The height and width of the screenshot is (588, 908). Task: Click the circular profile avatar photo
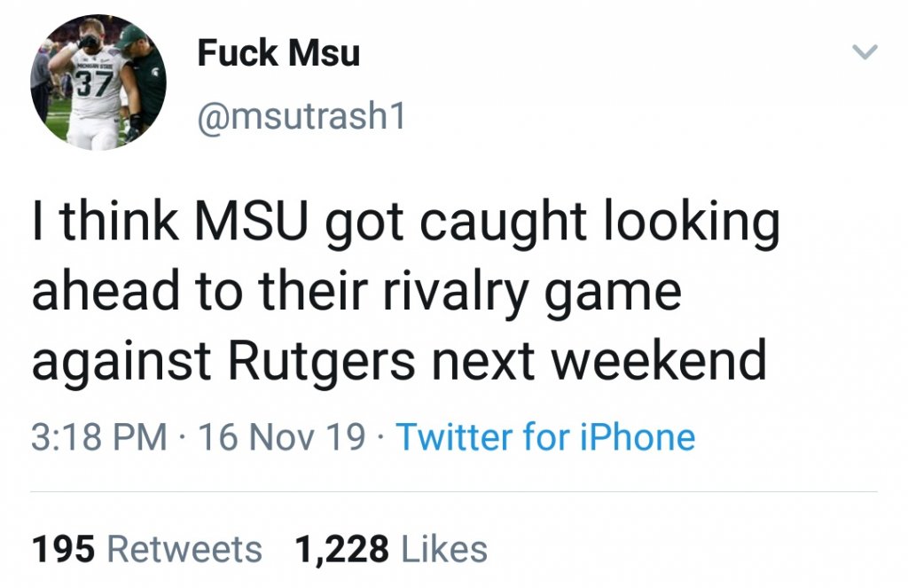pos(98,82)
